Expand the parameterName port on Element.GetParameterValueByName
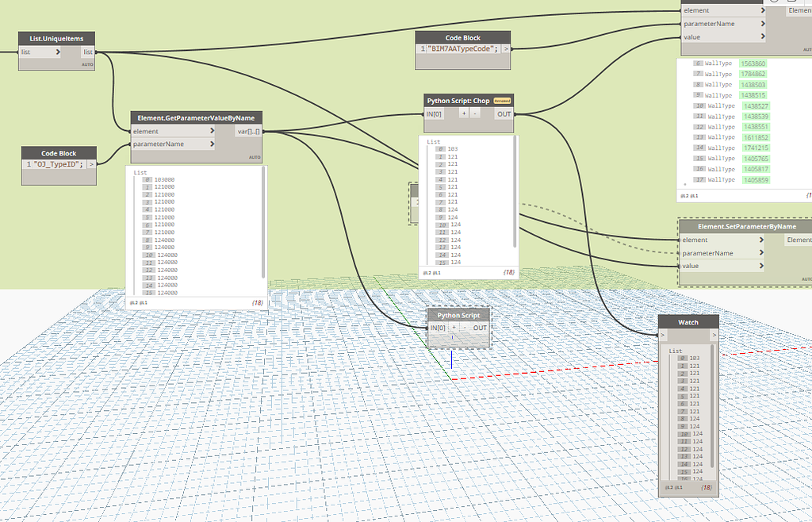Image resolution: width=812 pixels, height=522 pixels. 213,144
